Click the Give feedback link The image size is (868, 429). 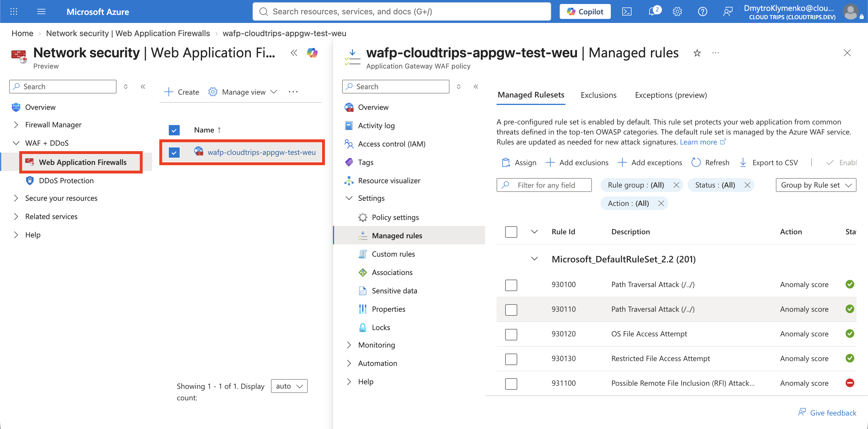tap(827, 413)
